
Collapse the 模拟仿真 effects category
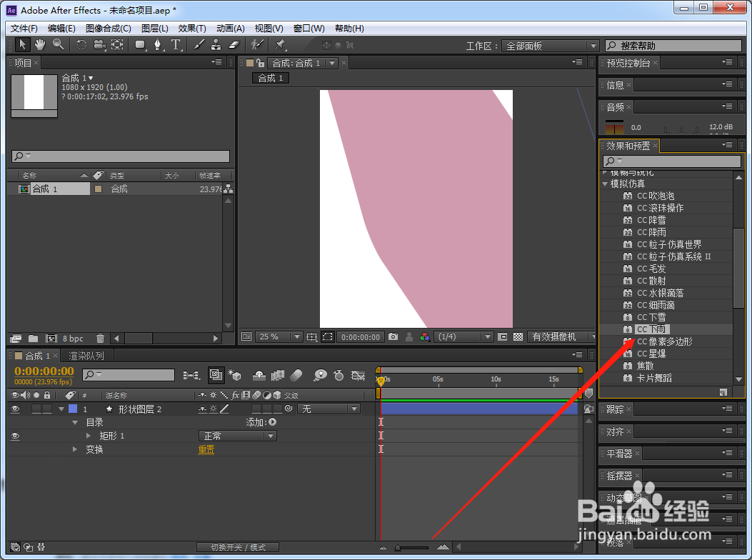click(605, 184)
